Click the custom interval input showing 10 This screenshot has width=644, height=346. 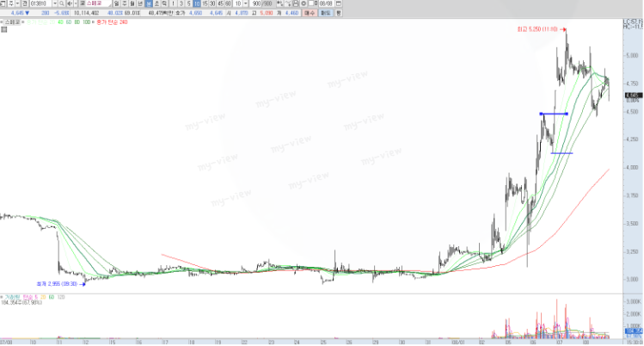coord(238,3)
